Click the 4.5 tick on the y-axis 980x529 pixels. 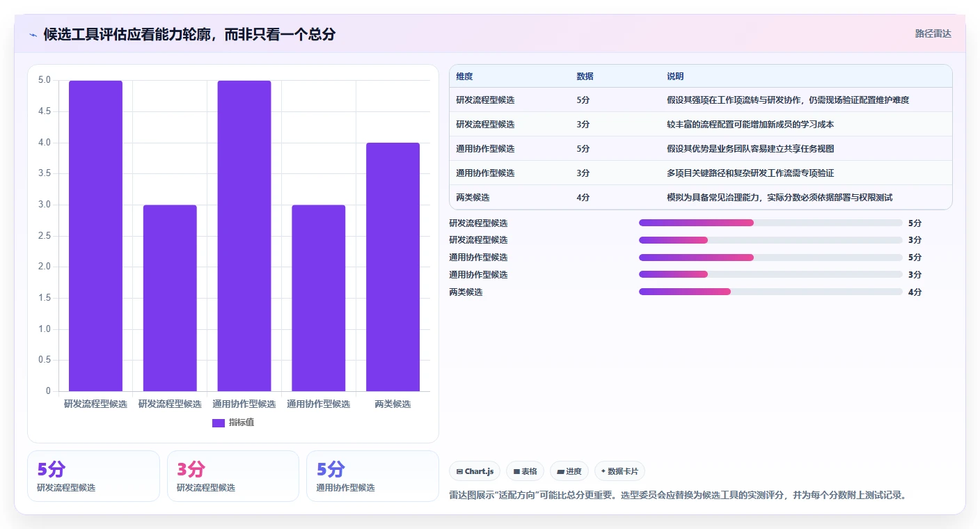click(x=44, y=111)
